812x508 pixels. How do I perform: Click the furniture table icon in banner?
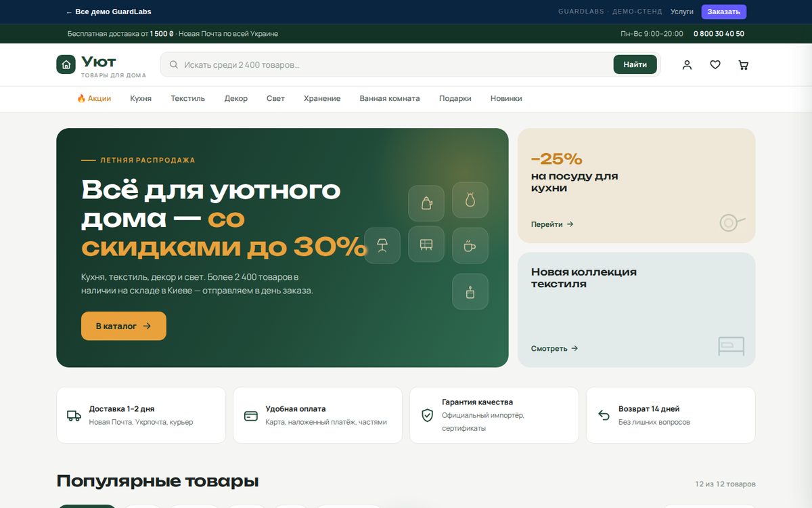(x=426, y=244)
